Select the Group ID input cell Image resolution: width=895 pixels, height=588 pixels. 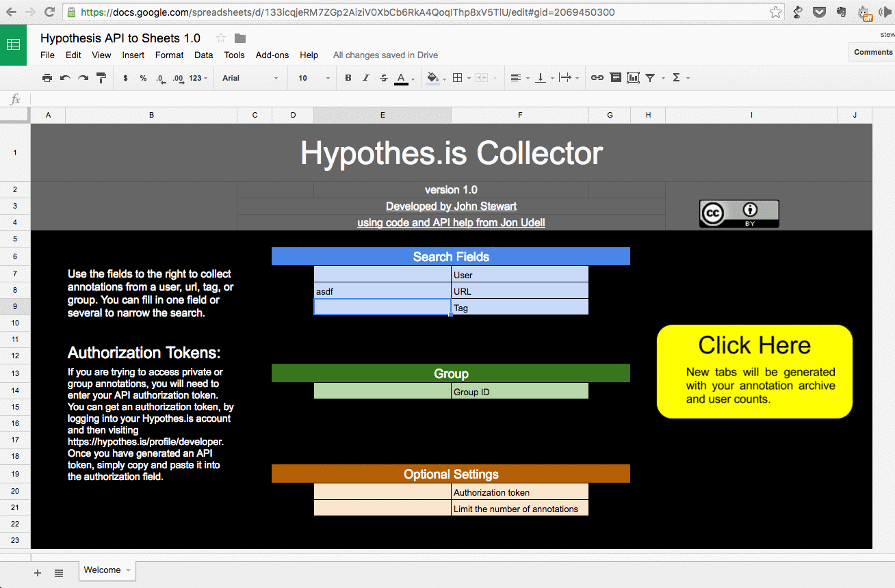coord(382,391)
